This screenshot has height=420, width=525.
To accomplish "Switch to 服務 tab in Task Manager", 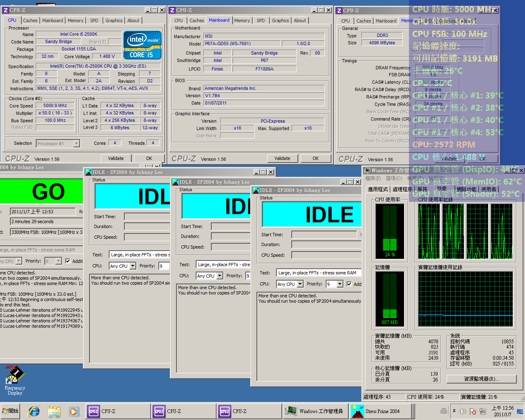I will (x=422, y=189).
